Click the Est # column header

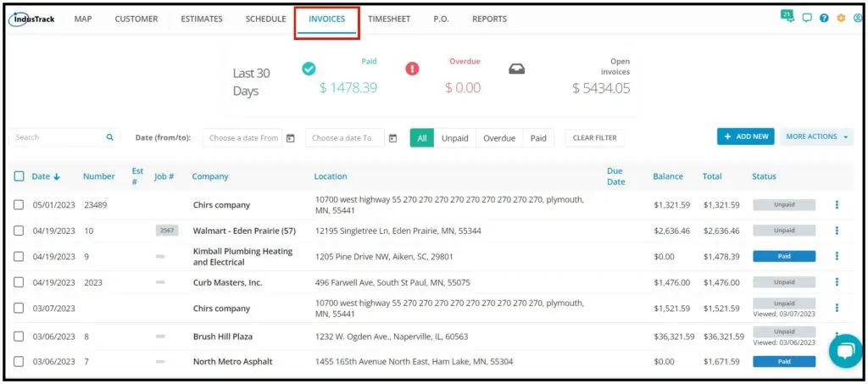[x=137, y=176]
